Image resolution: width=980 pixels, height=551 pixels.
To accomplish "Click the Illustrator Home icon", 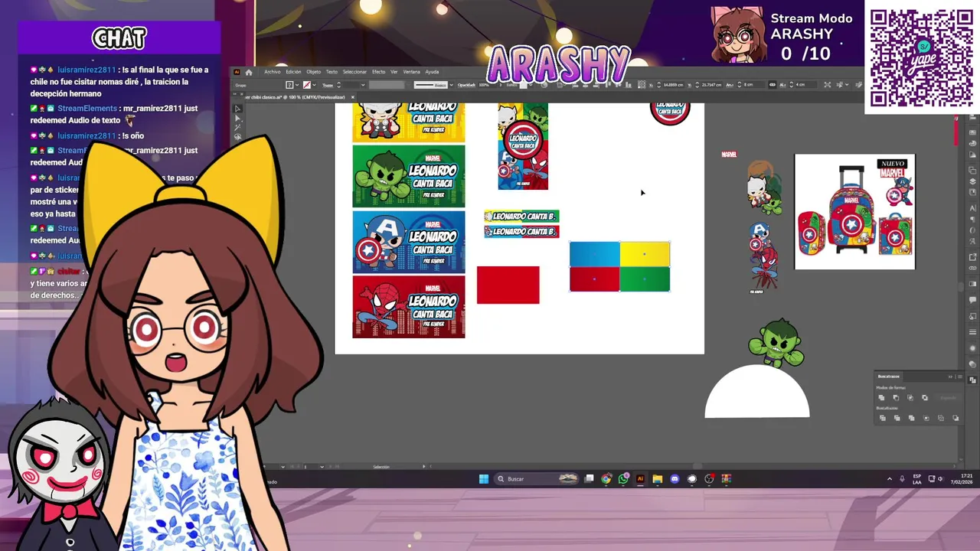I will click(x=249, y=72).
